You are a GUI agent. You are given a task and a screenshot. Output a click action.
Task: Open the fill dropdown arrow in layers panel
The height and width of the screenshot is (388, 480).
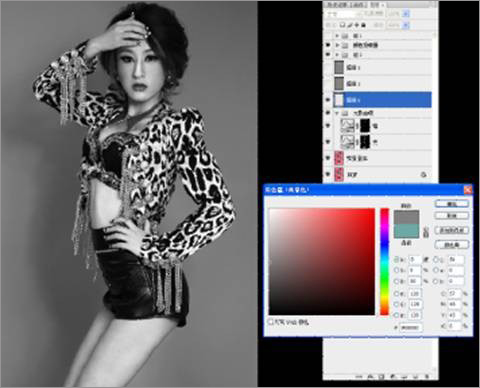click(x=406, y=25)
